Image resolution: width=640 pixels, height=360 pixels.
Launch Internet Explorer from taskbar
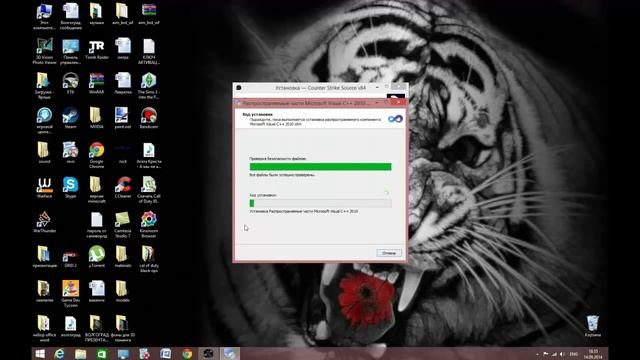coord(60,354)
